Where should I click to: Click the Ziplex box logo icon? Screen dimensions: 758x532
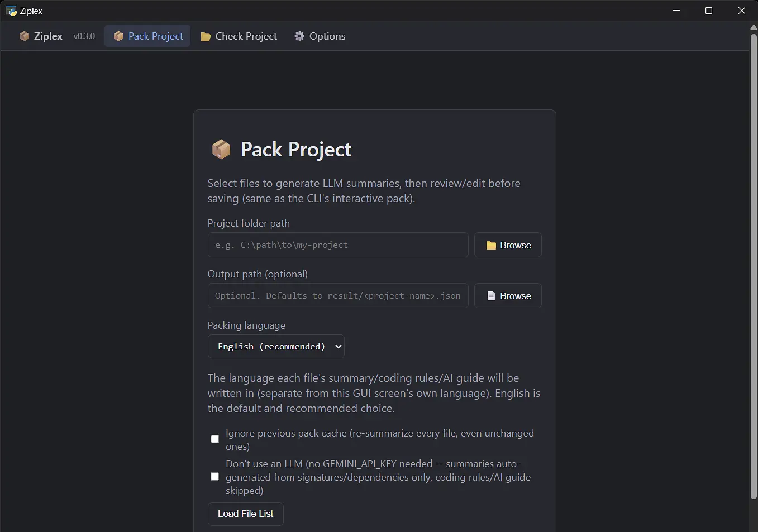point(24,36)
